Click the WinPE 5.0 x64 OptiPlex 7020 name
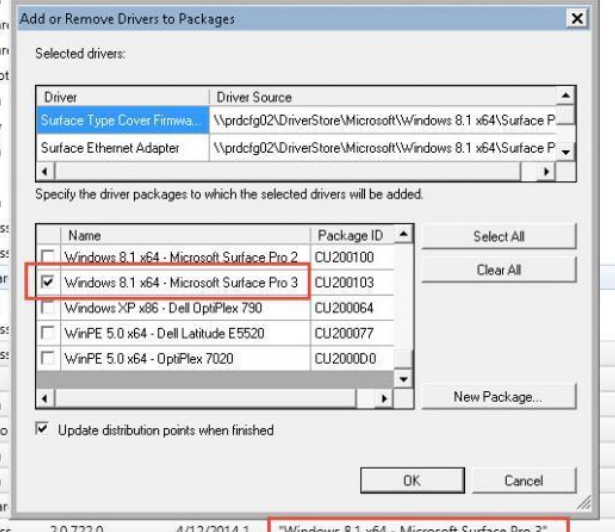 [149, 359]
